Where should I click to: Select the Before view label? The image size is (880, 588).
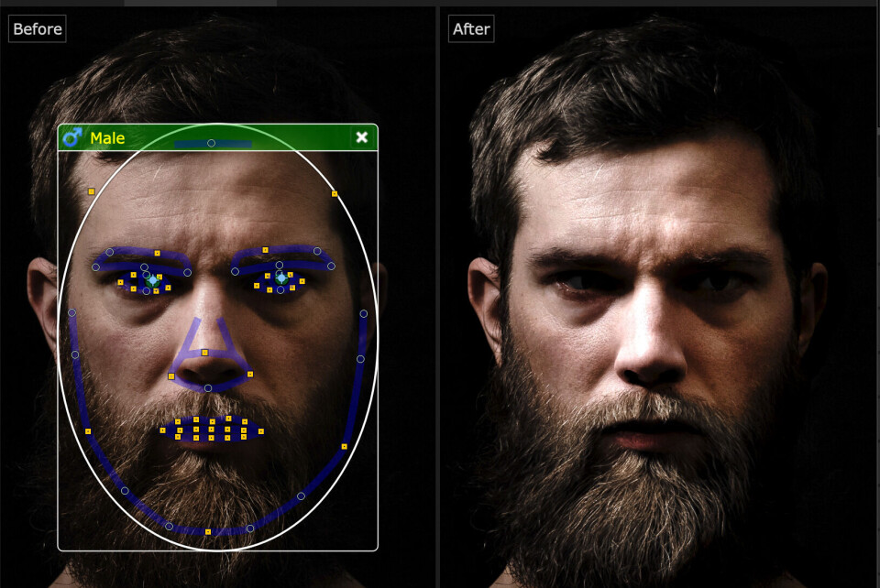(38, 29)
